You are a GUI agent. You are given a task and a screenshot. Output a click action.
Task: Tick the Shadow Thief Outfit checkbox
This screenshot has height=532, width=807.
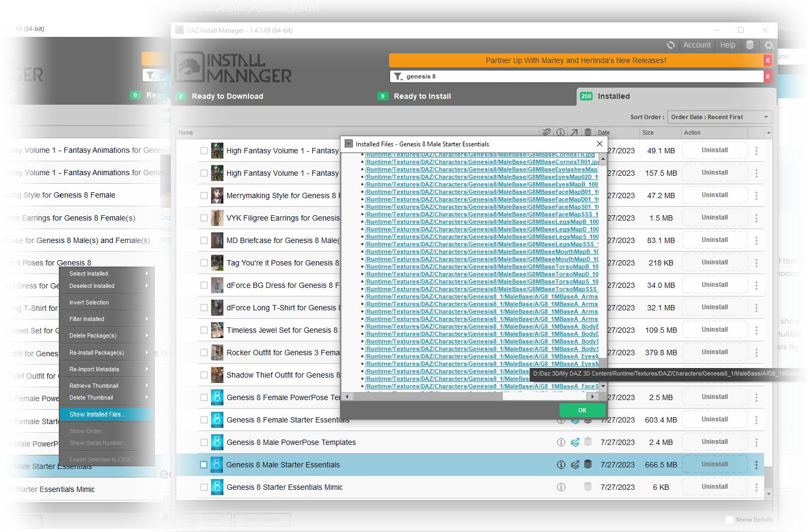click(x=204, y=375)
